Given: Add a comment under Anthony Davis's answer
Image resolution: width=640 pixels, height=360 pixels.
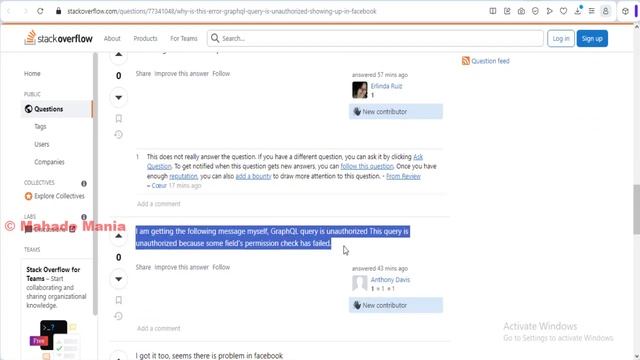Looking at the screenshot, I should click(159, 328).
